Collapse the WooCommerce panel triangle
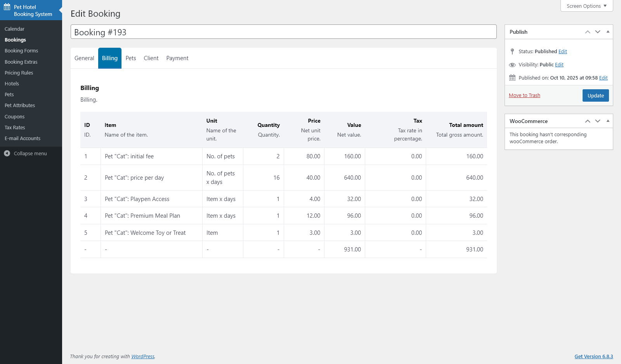Image resolution: width=621 pixels, height=364 pixels. point(608,121)
